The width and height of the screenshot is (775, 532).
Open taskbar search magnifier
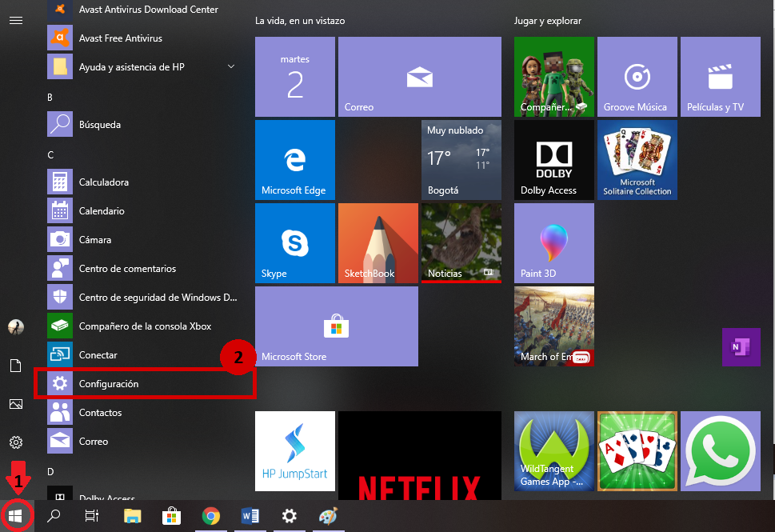point(54,516)
